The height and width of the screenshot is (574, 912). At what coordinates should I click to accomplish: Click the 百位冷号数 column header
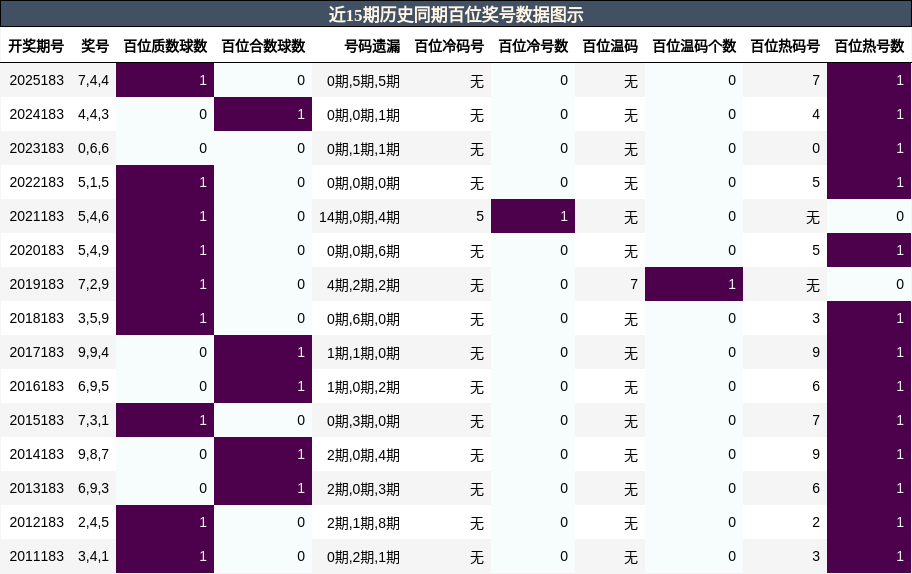(x=533, y=46)
